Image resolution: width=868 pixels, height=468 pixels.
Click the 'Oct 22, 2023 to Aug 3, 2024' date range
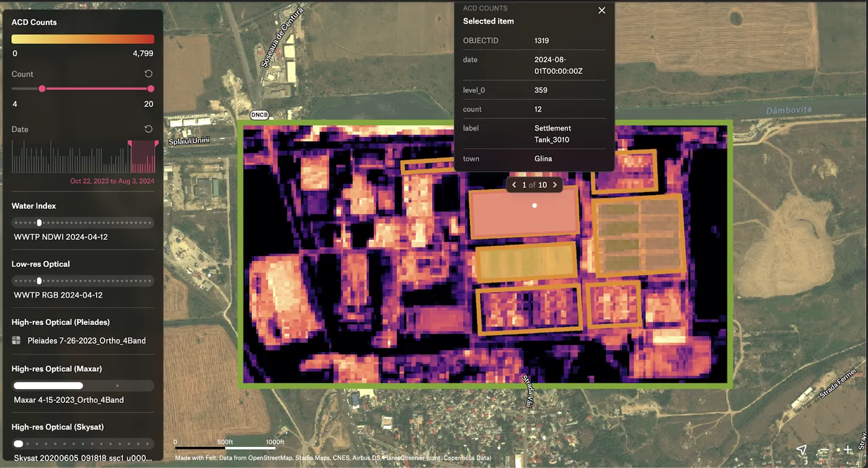(112, 181)
